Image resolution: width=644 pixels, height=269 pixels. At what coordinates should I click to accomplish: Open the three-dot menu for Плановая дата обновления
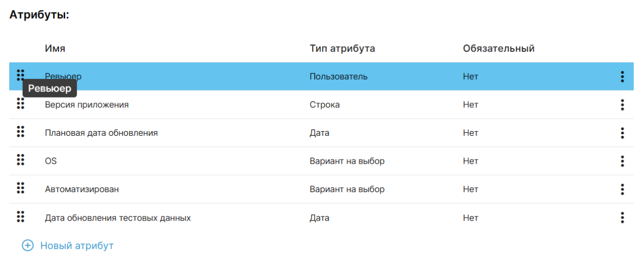622,133
